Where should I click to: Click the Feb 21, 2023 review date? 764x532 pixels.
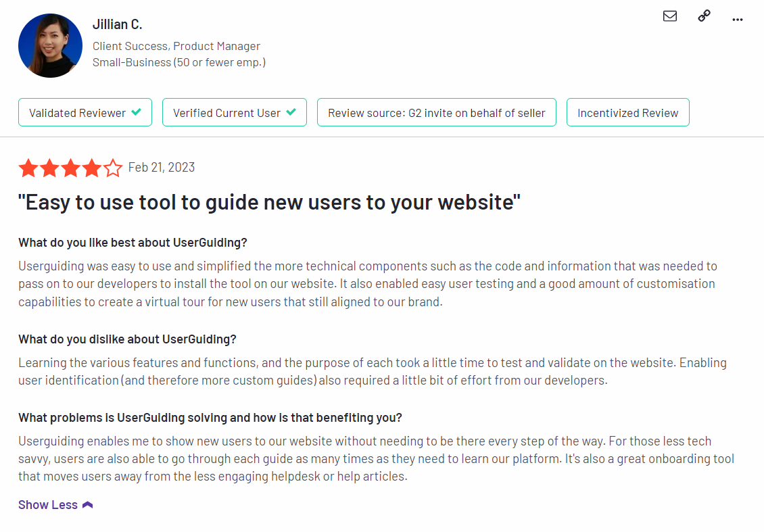[162, 168]
